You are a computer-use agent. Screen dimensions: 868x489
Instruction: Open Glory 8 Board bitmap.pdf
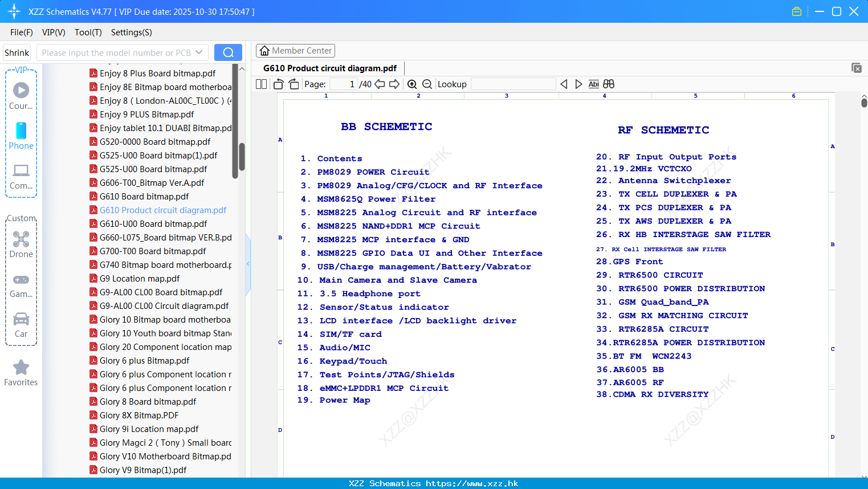click(148, 401)
